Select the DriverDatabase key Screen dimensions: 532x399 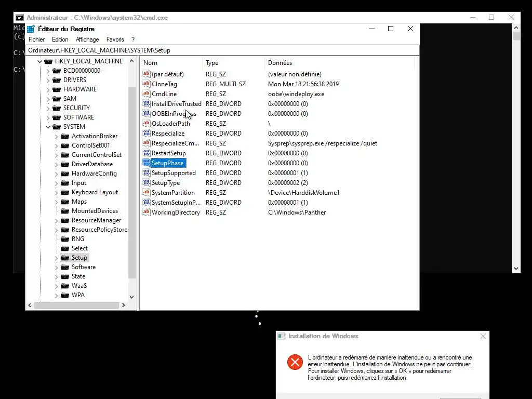[x=92, y=164]
